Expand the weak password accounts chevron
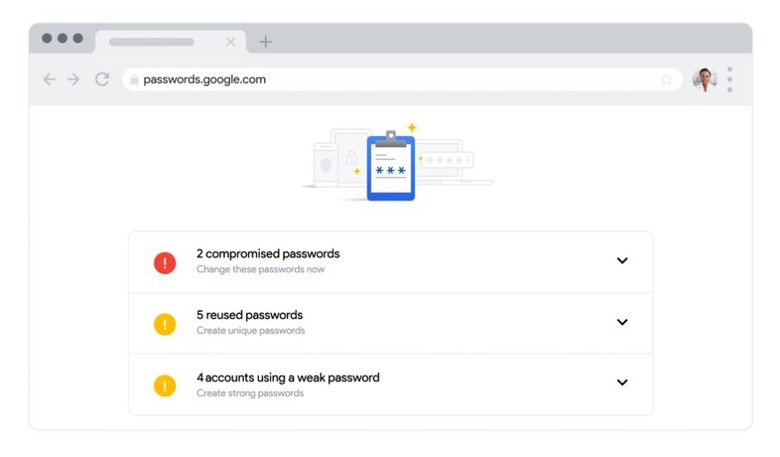The width and height of the screenshot is (780, 457). point(622,383)
